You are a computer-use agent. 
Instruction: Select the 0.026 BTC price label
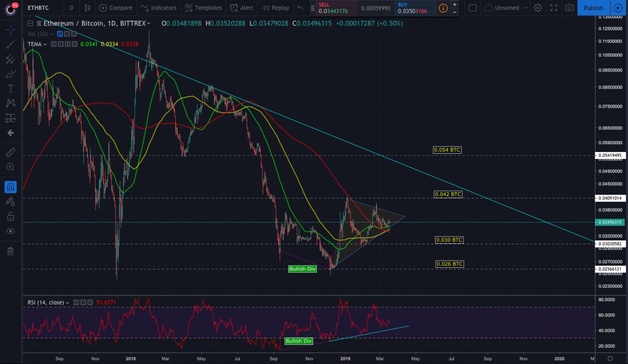(450, 264)
